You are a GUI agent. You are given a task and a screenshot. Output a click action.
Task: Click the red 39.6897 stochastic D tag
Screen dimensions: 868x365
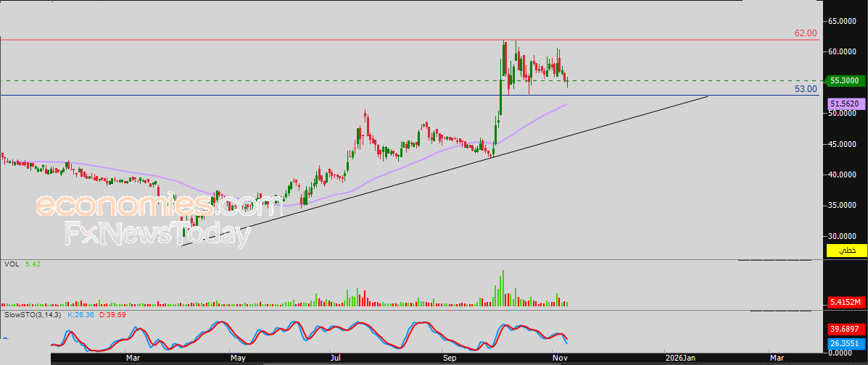[x=846, y=329]
